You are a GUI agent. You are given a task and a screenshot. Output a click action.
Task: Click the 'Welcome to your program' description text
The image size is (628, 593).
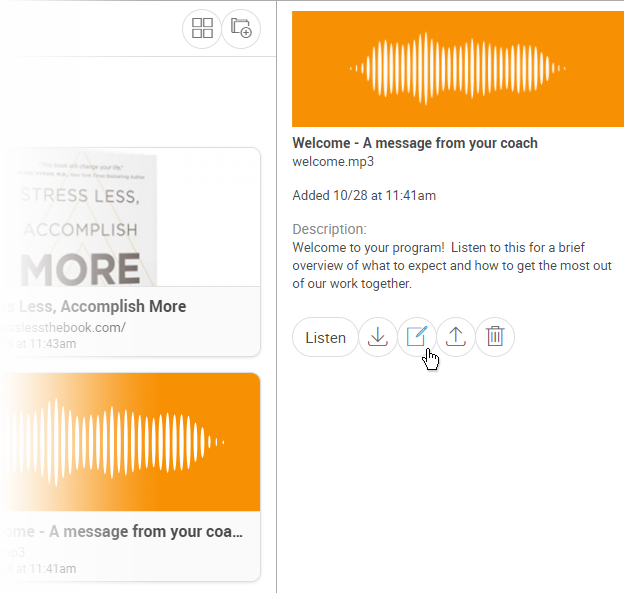(452, 265)
